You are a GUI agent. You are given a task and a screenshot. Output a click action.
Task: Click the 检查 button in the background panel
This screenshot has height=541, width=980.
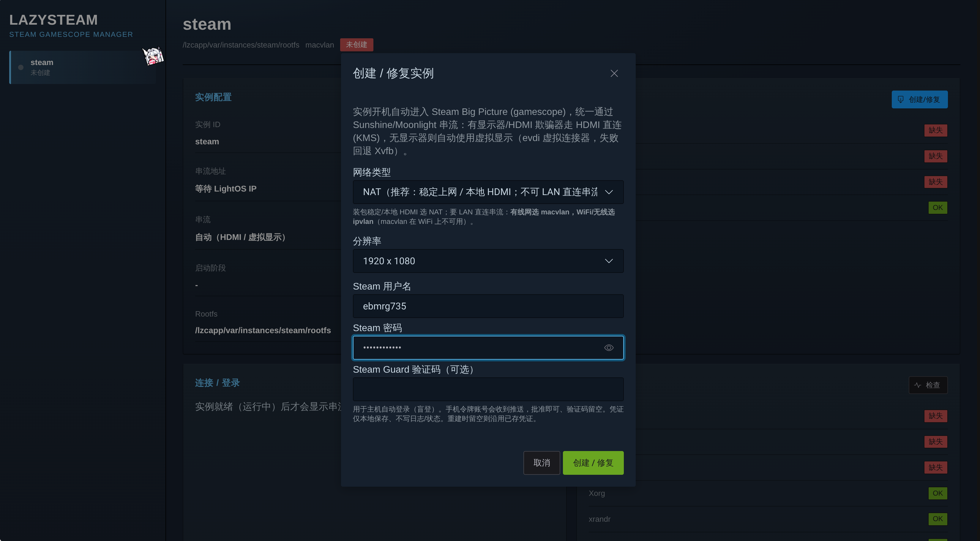click(928, 385)
